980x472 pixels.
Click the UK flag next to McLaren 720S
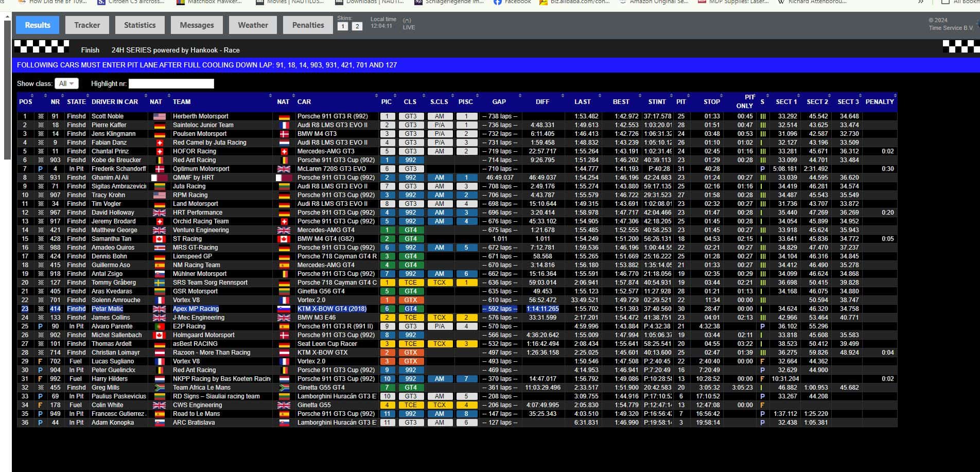pyautogui.click(x=284, y=169)
